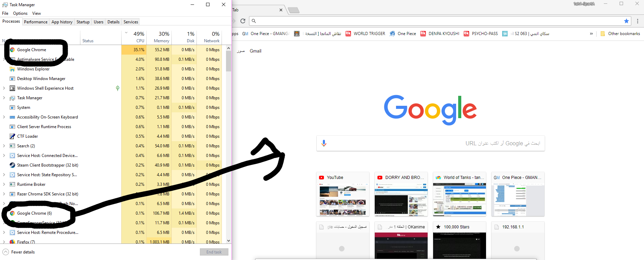This screenshot has width=644, height=260.
Task: Open PSYCHO-PASS bookmark
Action: click(x=481, y=34)
